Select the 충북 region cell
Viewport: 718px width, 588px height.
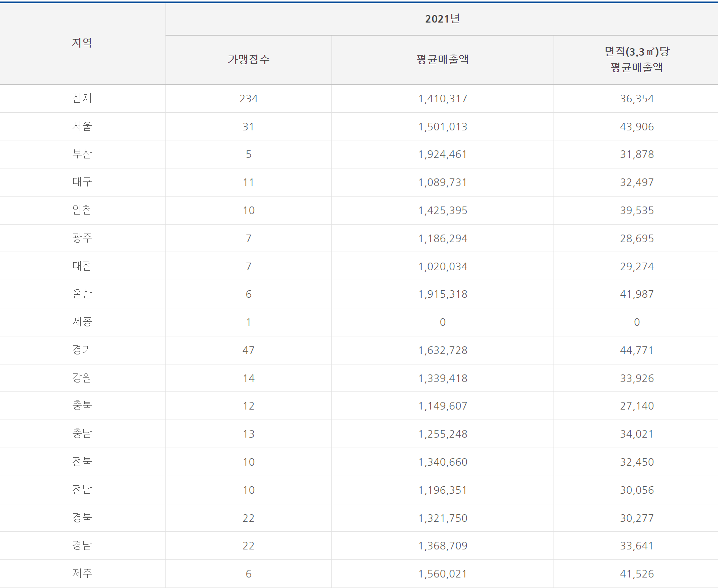click(x=82, y=406)
